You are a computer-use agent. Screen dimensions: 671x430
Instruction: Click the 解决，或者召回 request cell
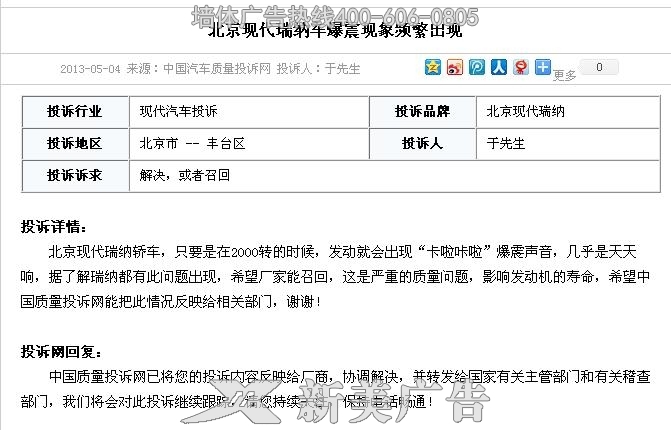click(x=395, y=175)
